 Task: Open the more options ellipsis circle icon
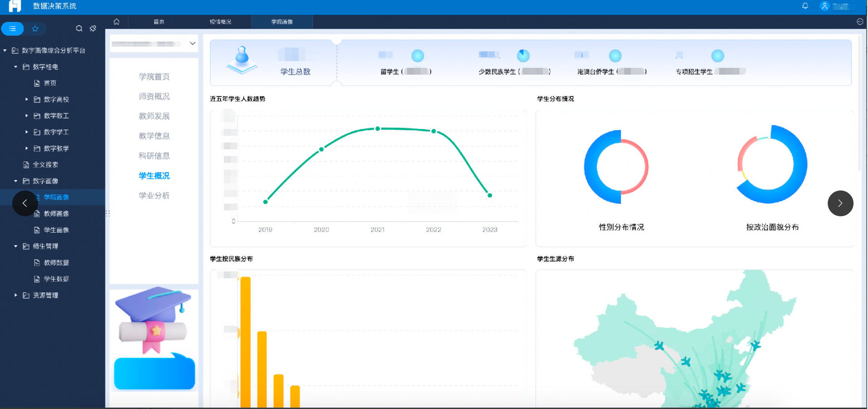click(x=860, y=22)
